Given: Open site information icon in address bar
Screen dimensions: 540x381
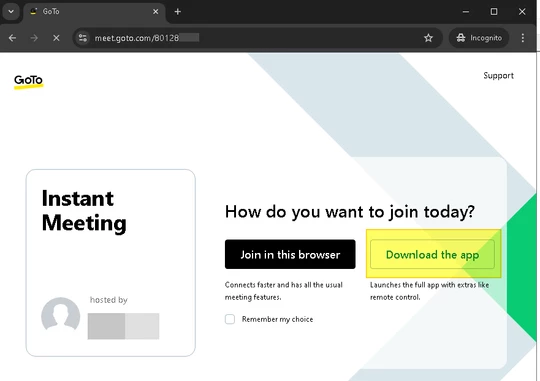Looking at the screenshot, I should [83, 38].
